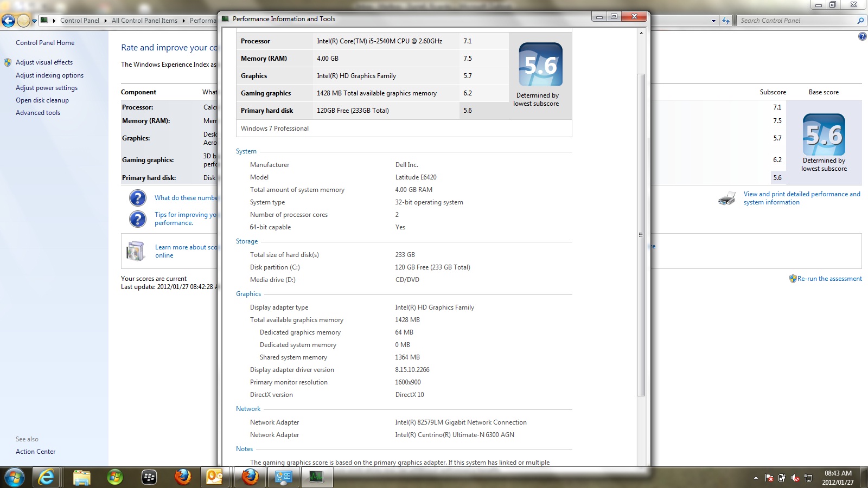Select Gaming graphics row 1428 MB
Image resolution: width=868 pixels, height=488 pixels.
click(373, 93)
